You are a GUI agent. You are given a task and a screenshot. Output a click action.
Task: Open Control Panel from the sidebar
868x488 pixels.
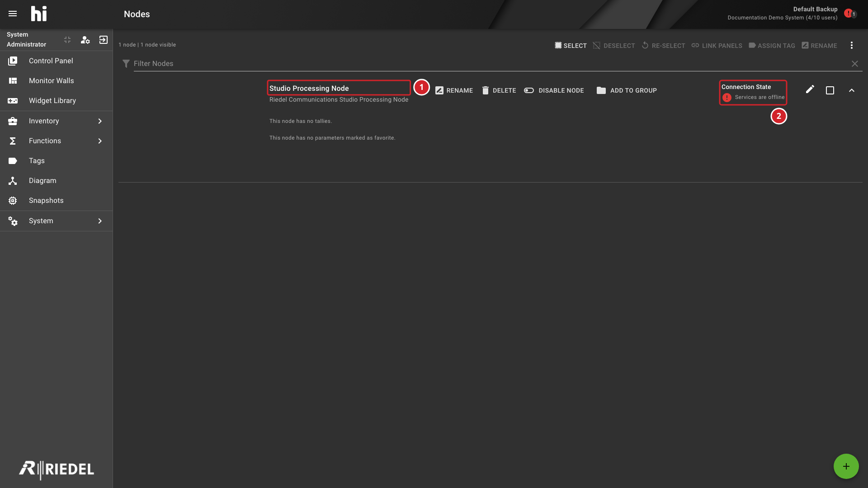coord(56,61)
